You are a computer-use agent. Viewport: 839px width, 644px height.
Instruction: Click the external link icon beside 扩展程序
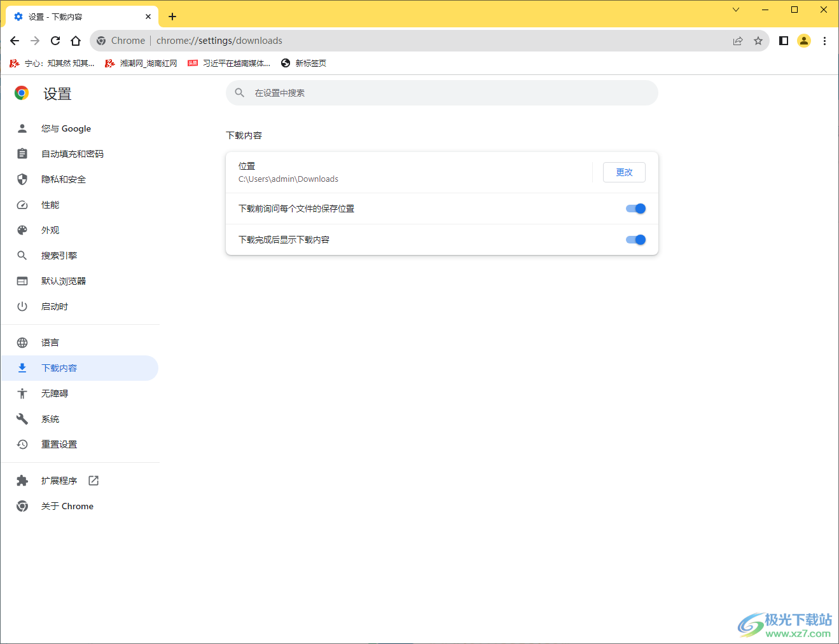94,481
